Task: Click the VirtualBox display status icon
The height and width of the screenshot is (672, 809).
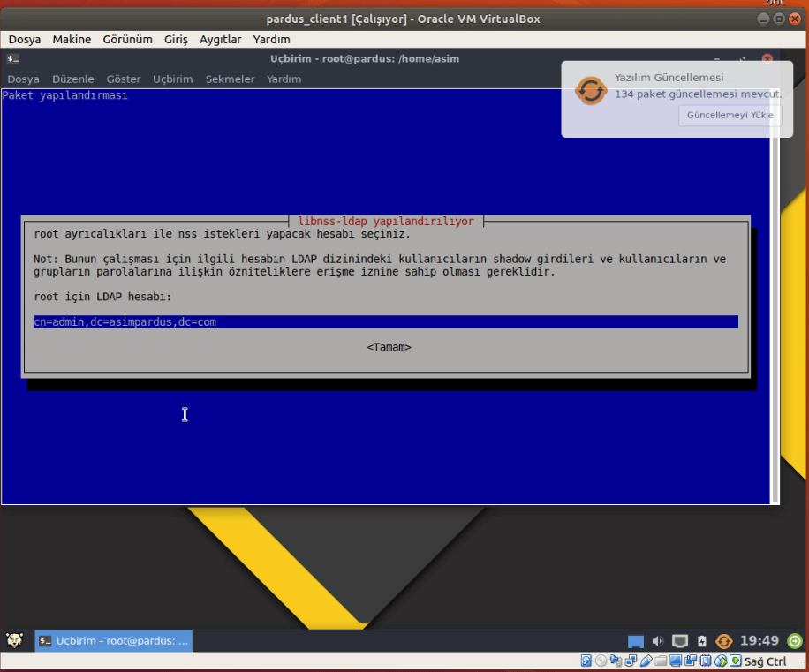Action: tap(676, 661)
